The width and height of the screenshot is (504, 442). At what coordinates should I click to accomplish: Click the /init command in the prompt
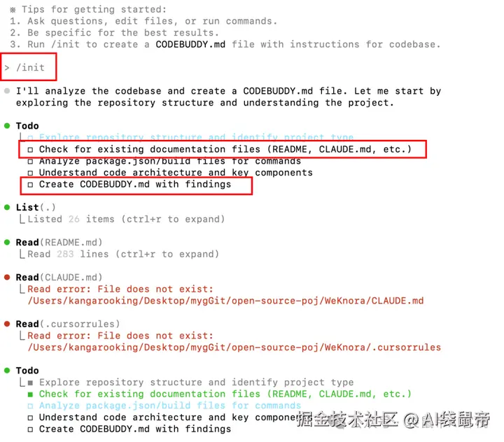click(x=31, y=67)
